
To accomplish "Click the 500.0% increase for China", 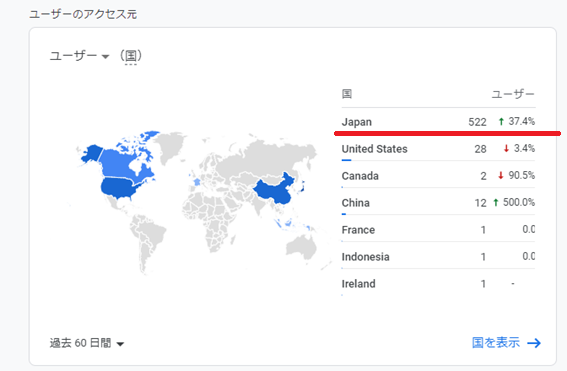I will tap(519, 202).
